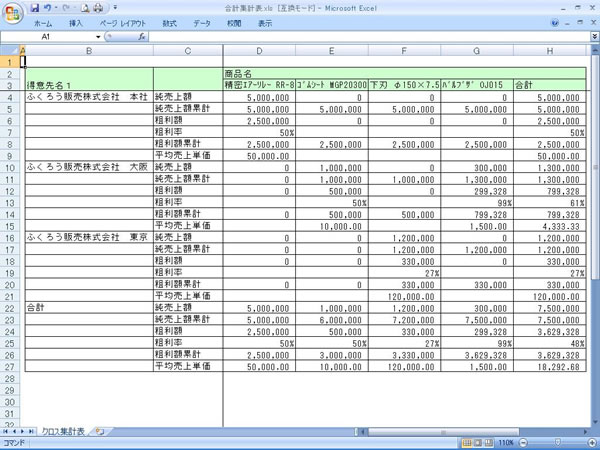Click the Save icon in Quick Access Toolbar
Screen dimensions: 600x450
pyautogui.click(x=35, y=8)
